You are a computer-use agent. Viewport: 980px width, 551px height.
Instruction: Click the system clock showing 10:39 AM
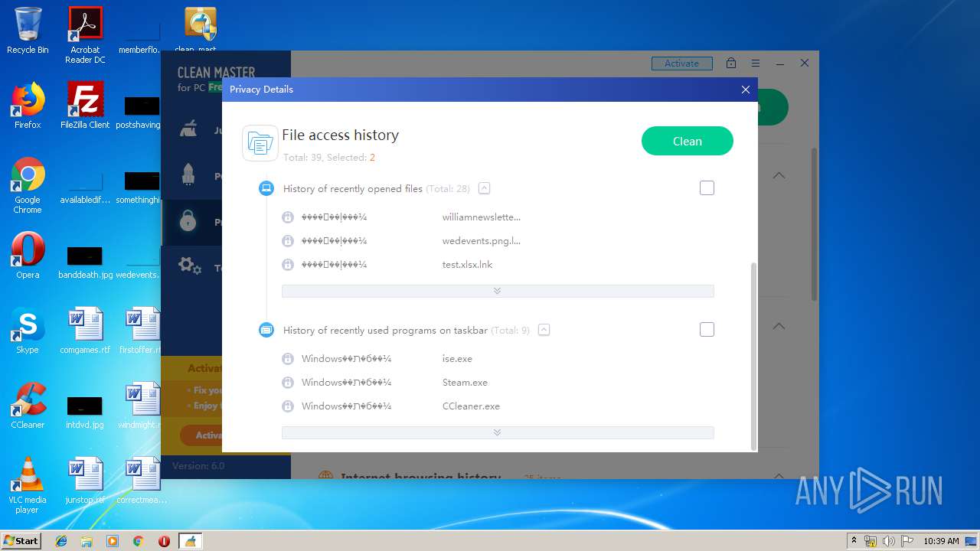(941, 541)
